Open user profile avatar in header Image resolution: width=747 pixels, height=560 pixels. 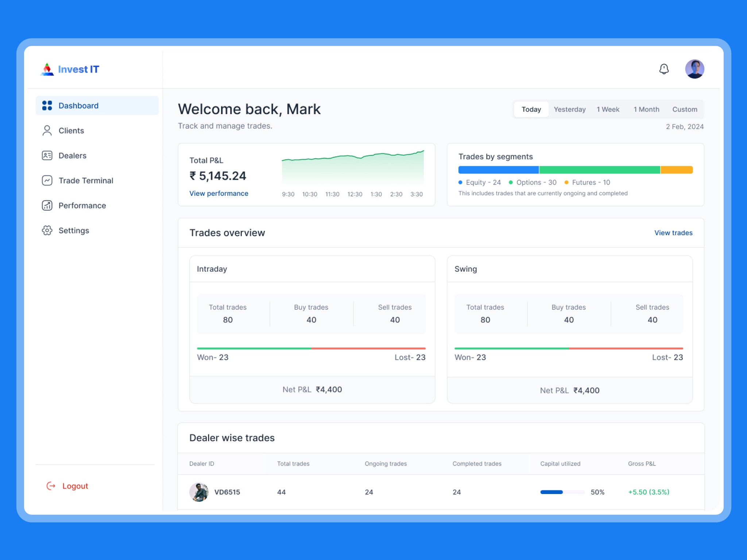[x=694, y=69]
